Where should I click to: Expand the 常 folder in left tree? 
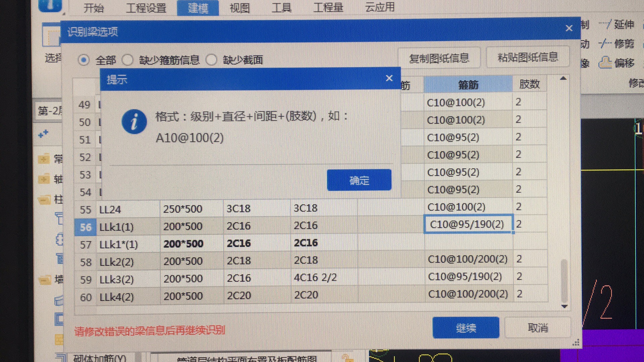44,159
